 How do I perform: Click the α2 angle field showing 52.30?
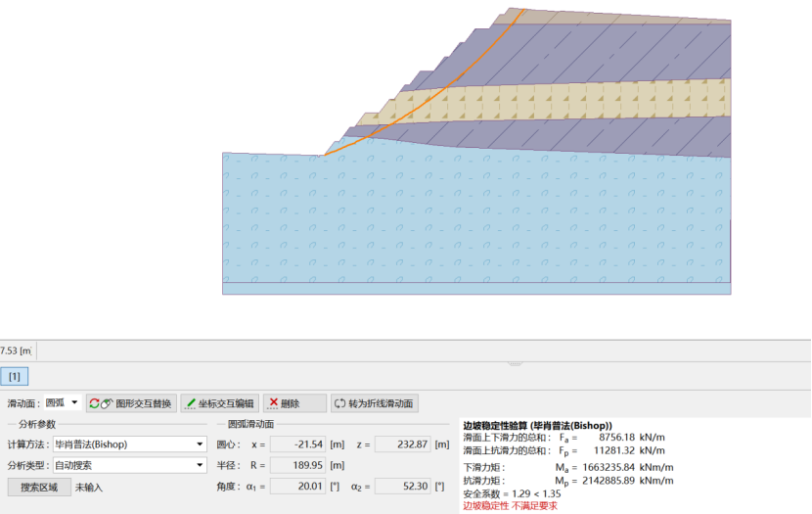(x=403, y=487)
